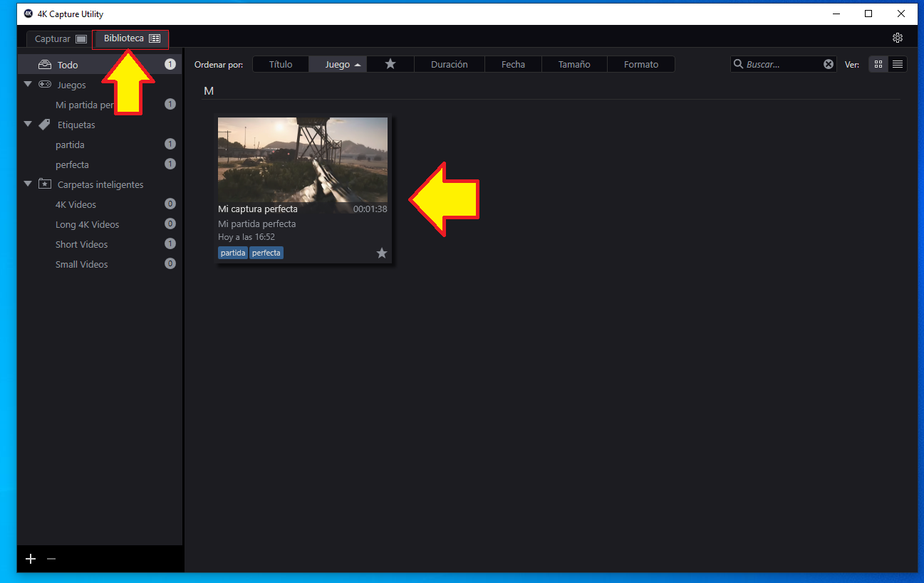The image size is (924, 583).
Task: Sort by star favorites column
Action: coord(390,64)
